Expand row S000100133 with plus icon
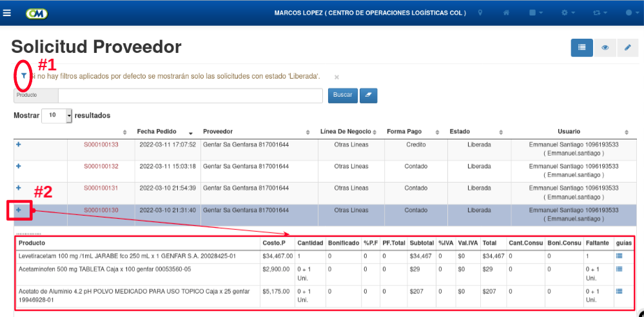The height and width of the screenshot is (317, 644). coord(19,145)
